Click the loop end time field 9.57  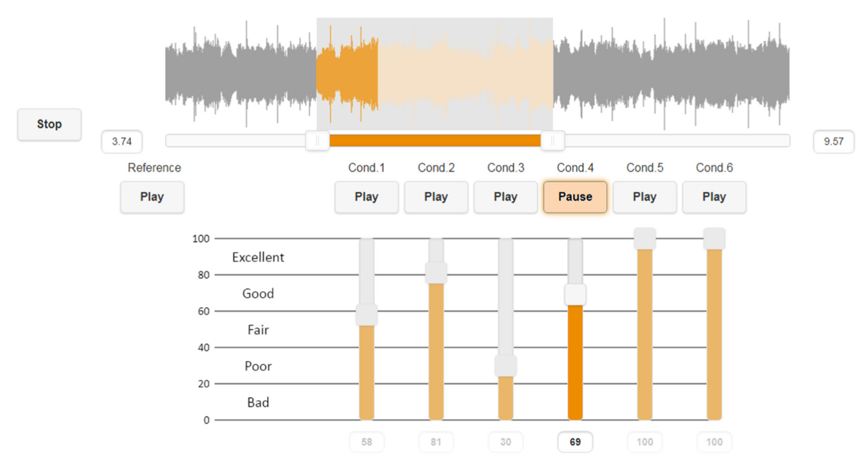coord(833,141)
